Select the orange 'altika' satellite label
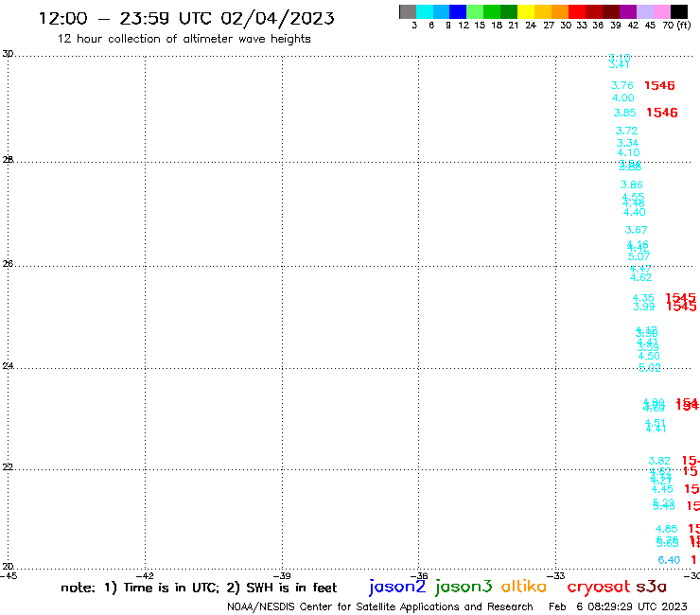700x615 pixels. (x=523, y=587)
